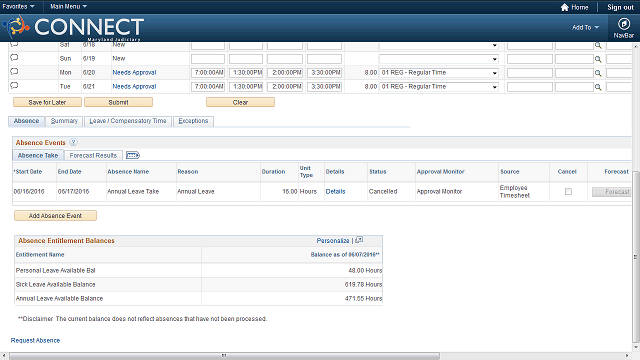Click the Clear button
Screen dimensions: 640x360
[x=240, y=102]
